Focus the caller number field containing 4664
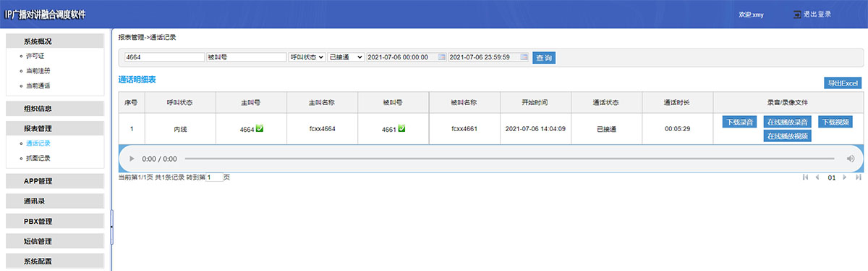 164,57
